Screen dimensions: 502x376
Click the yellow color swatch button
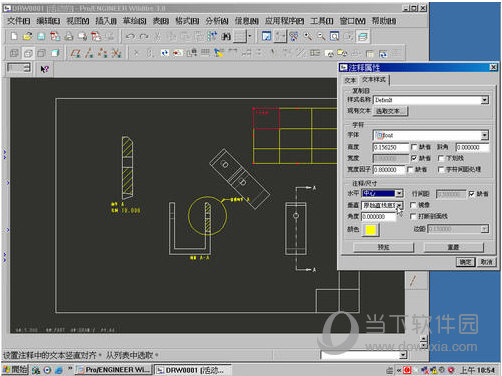pyautogui.click(x=371, y=230)
